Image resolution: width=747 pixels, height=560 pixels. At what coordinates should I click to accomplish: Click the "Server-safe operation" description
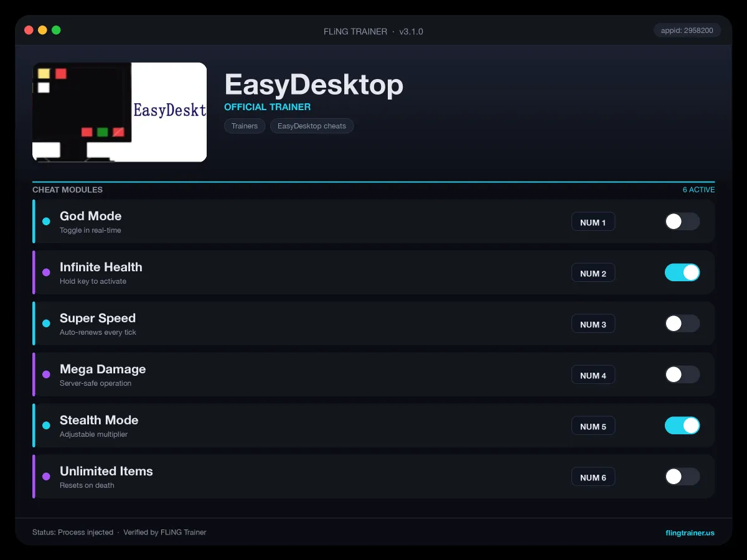click(95, 383)
